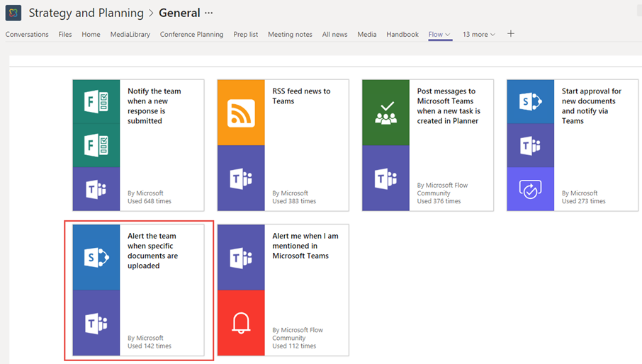642x364 pixels.
Task: Click the orange RSS feed icon
Action: pos(241,113)
